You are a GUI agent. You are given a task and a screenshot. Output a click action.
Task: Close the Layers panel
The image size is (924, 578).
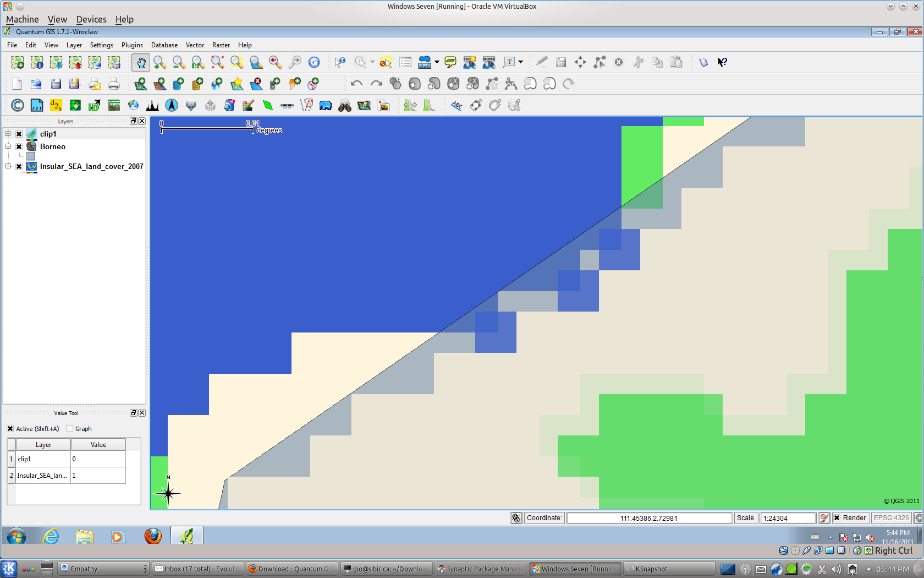pos(142,121)
